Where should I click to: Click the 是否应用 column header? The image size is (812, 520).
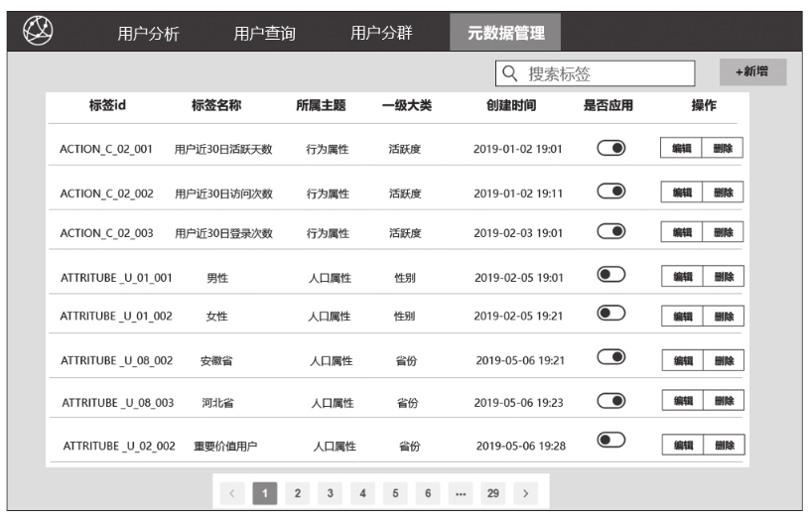608,105
